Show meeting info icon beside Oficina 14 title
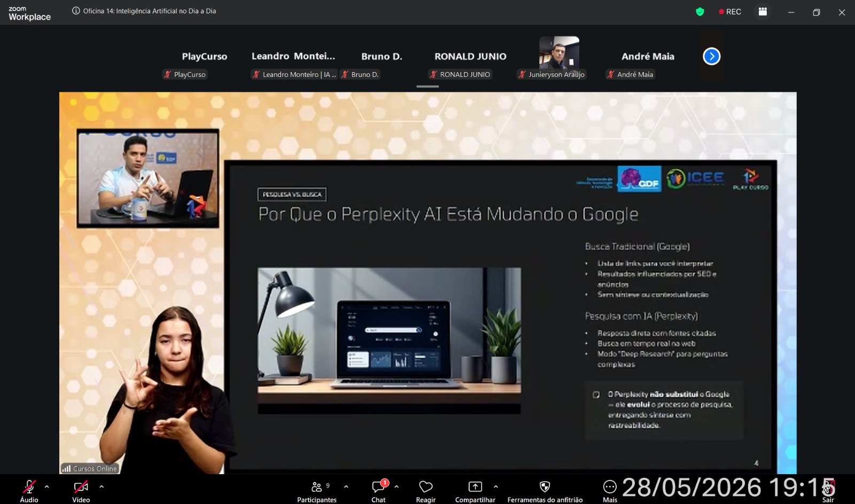This screenshot has height=504, width=855. pos(76,11)
